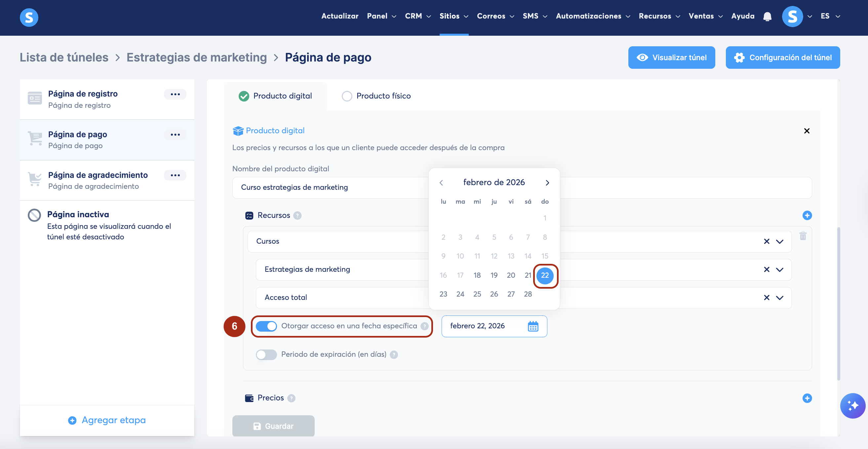Disable Otorgar acceso en una fecha específica
This screenshot has width=868, height=449.
(266, 326)
